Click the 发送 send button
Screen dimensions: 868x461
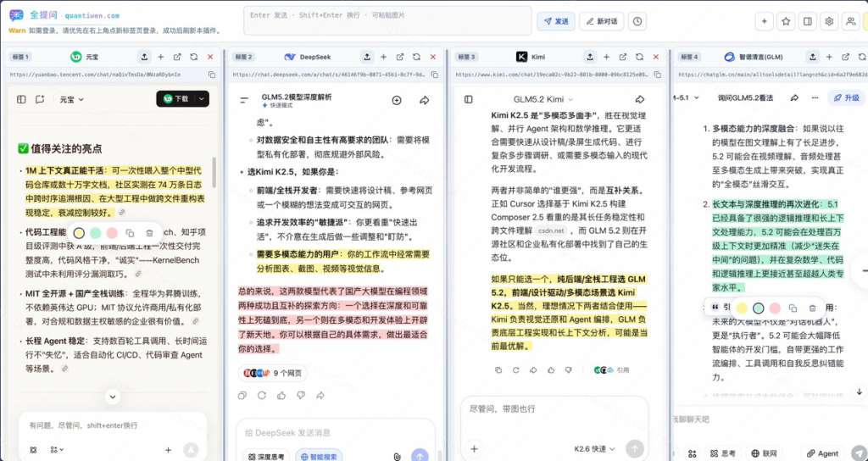click(556, 21)
